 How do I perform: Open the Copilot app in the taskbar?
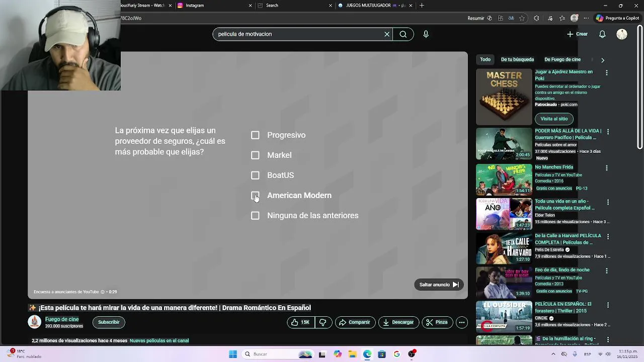click(338, 354)
